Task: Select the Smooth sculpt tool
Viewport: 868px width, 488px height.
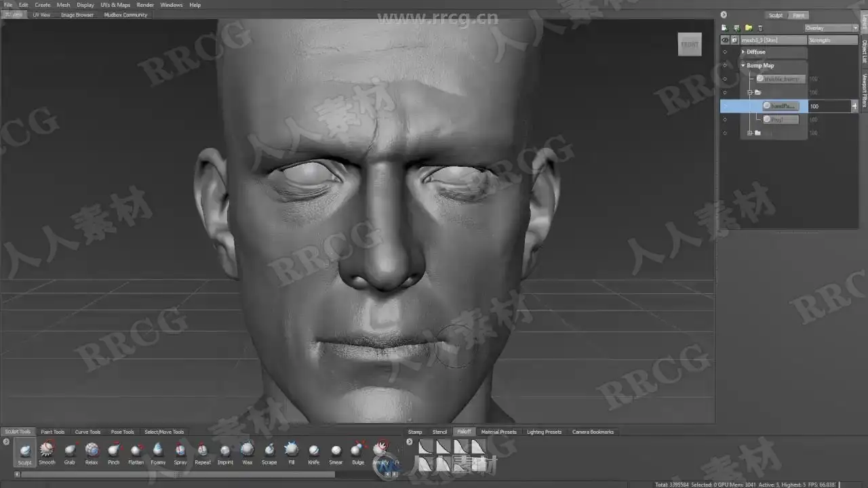Action: (x=47, y=452)
